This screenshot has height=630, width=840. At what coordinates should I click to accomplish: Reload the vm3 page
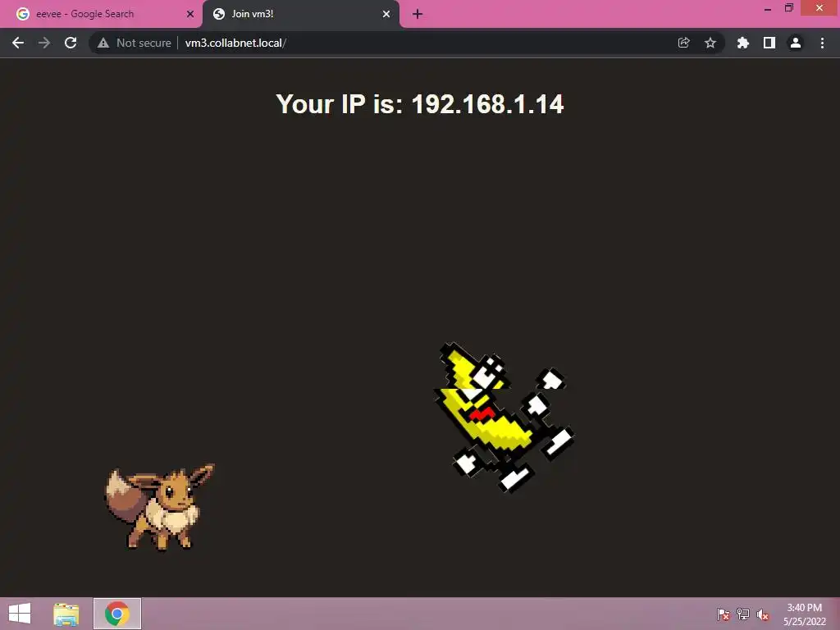[x=71, y=43]
